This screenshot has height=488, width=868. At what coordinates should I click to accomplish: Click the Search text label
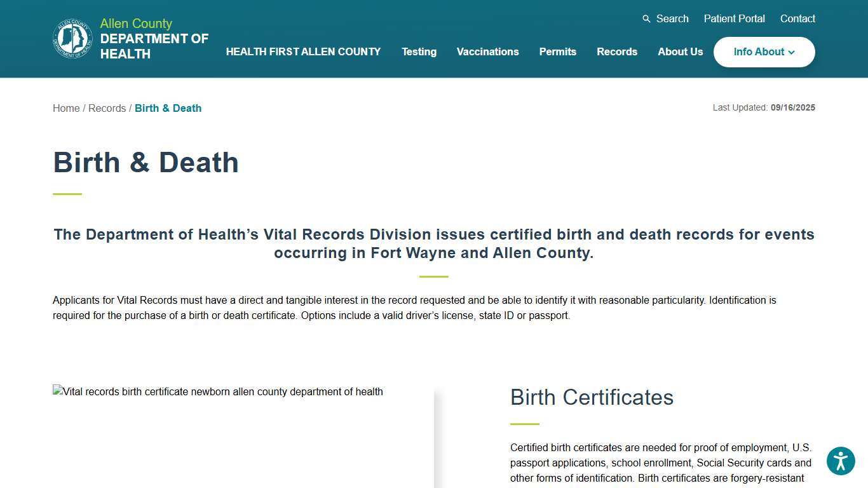coord(672,18)
